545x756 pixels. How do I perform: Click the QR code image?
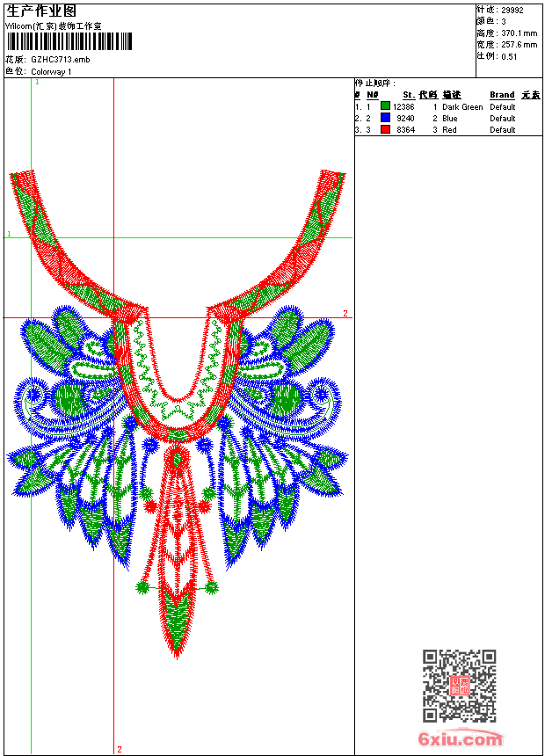click(x=459, y=686)
